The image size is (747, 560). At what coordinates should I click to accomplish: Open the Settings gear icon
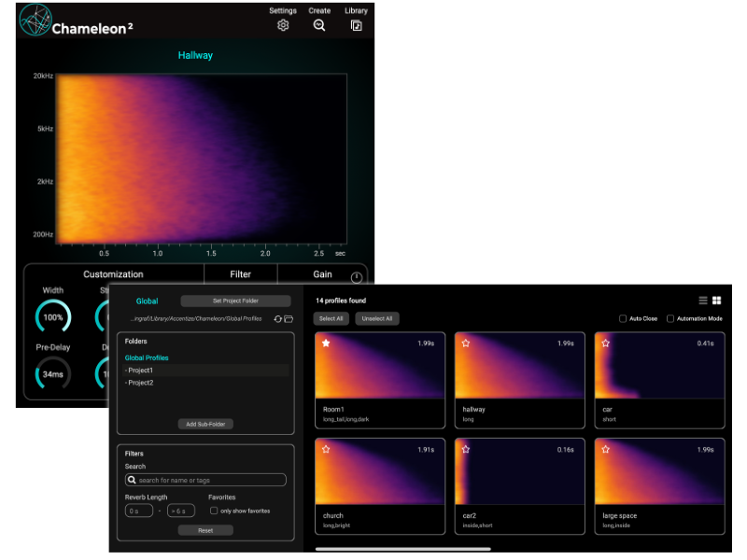coord(283,25)
